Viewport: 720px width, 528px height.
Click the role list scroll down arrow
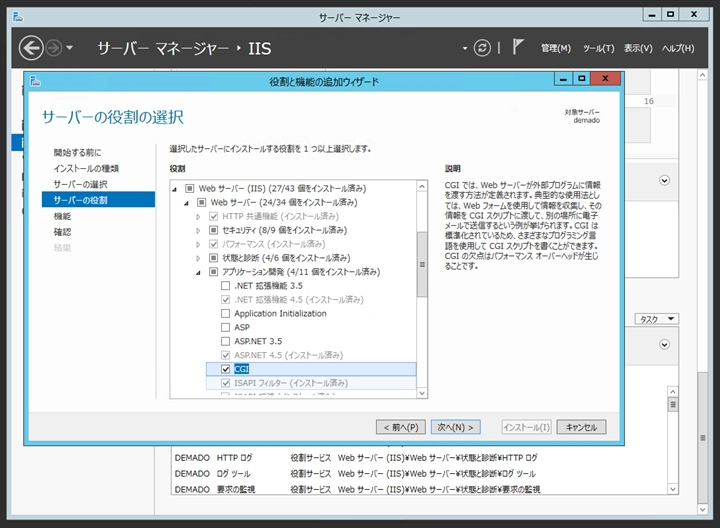422,393
